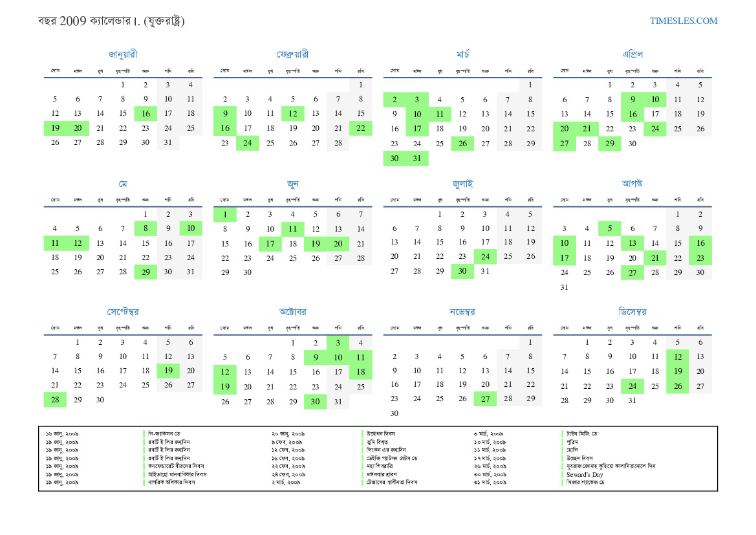Select highlighted date 16 in January
Viewport: 756px width, 535px height.
tap(146, 114)
